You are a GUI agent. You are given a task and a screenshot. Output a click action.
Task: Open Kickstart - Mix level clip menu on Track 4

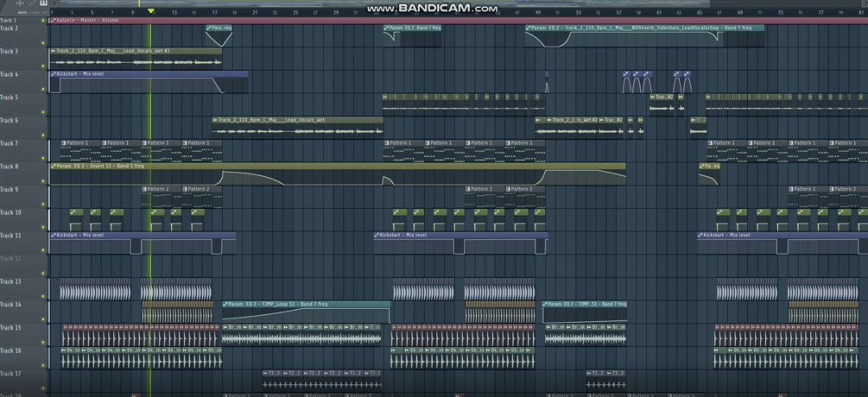coord(54,73)
